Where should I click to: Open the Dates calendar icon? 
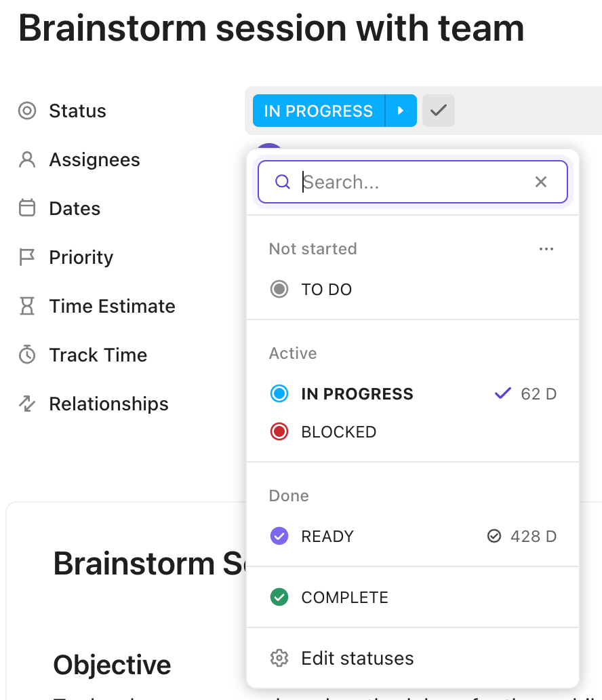[27, 208]
